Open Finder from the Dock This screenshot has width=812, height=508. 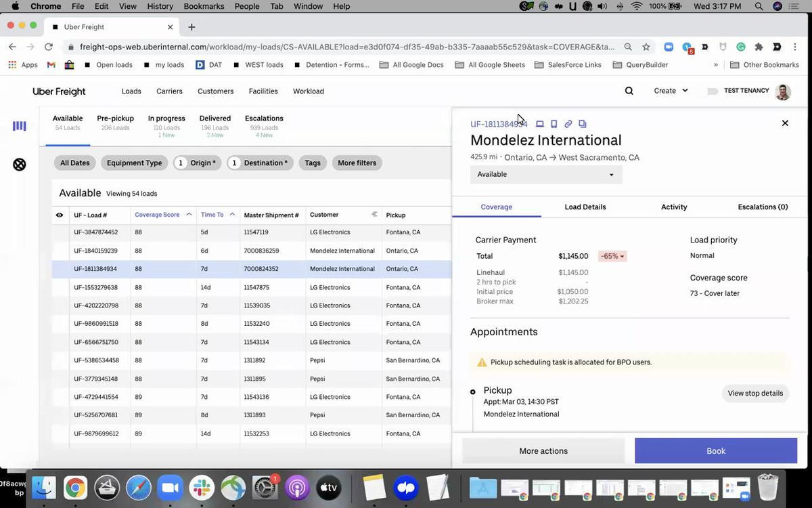pos(43,488)
